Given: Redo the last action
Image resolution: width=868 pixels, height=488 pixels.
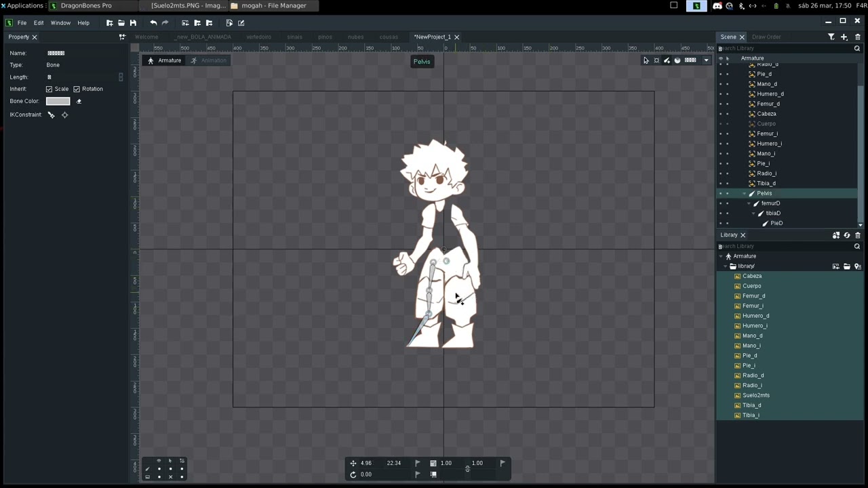Looking at the screenshot, I should point(165,23).
